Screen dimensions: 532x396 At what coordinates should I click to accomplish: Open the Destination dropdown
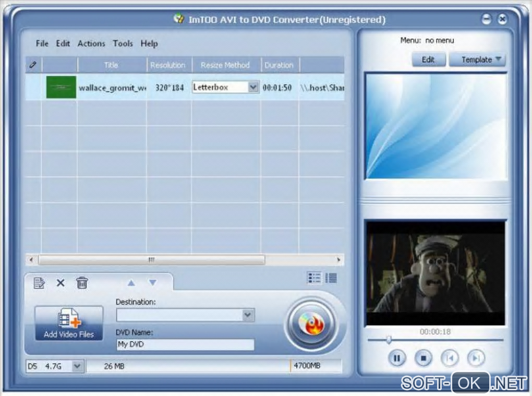coord(248,315)
